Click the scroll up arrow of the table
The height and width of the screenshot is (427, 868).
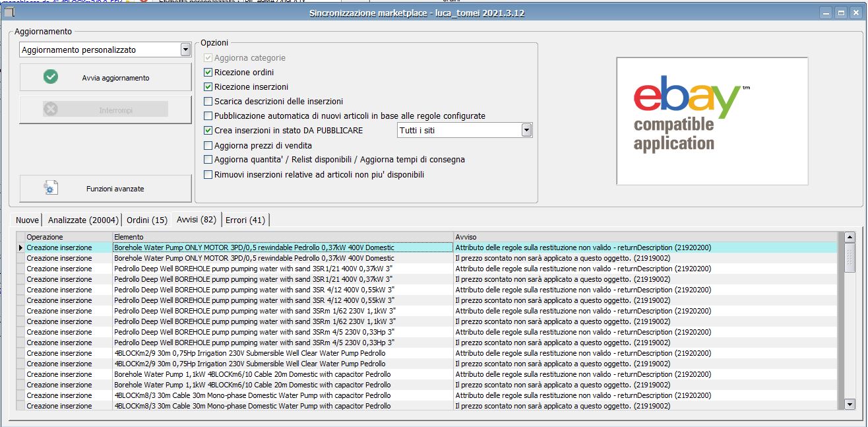[x=850, y=237]
